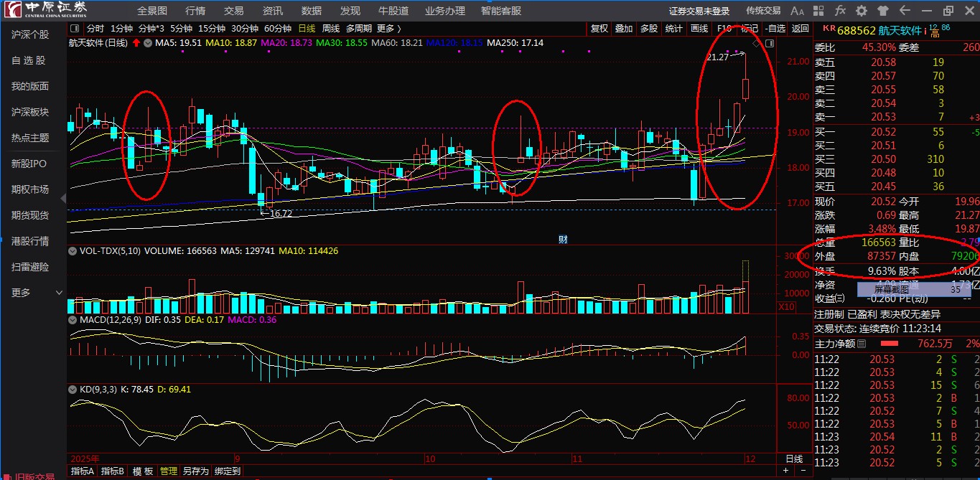The width and height of the screenshot is (980, 480).
Task: Select the 30分钟 period
Action: tap(245, 29)
